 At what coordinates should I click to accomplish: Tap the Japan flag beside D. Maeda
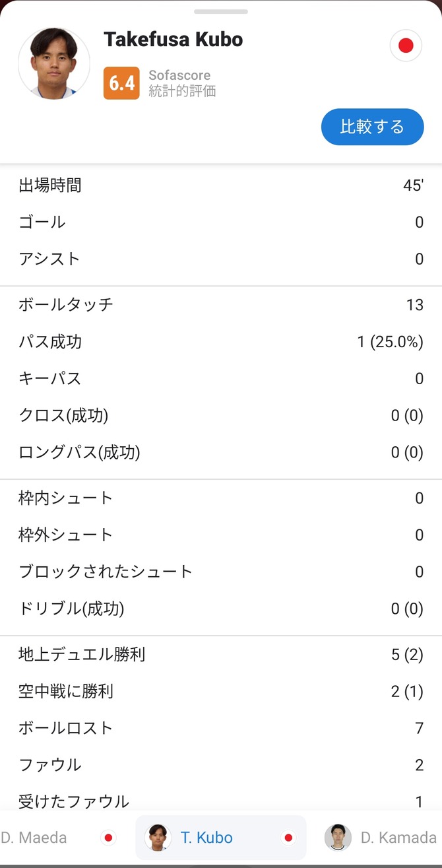(x=109, y=838)
